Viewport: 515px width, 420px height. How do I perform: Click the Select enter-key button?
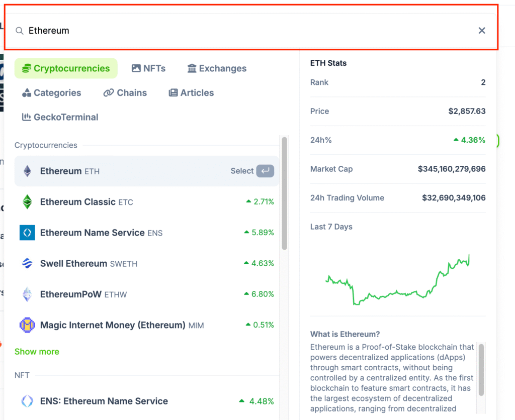click(265, 171)
